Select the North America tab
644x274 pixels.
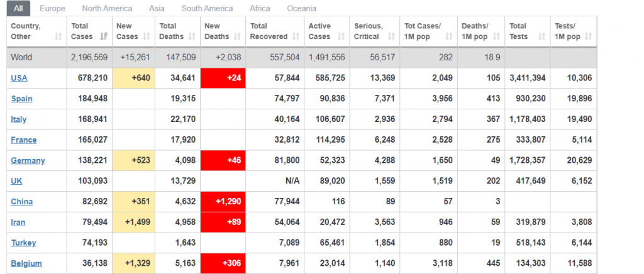107,8
